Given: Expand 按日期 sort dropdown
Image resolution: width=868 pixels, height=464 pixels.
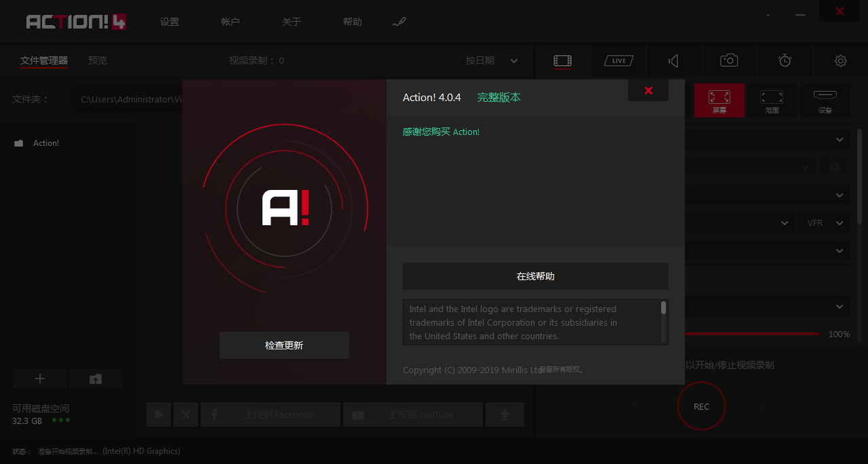Looking at the screenshot, I should pos(492,60).
